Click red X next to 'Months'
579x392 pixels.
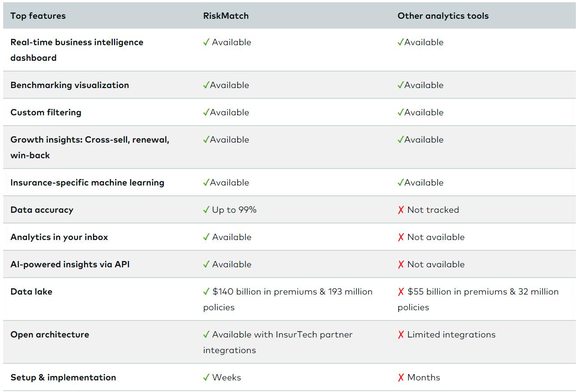pos(401,378)
